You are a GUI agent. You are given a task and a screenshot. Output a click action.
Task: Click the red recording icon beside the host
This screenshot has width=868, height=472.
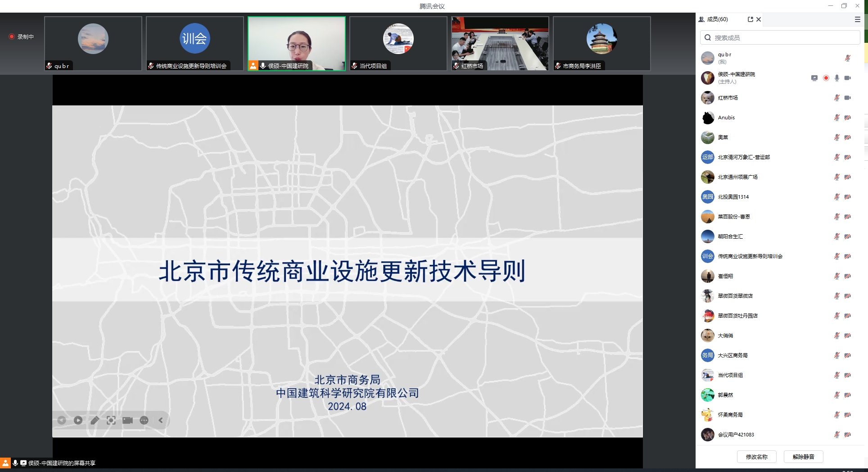click(x=826, y=78)
